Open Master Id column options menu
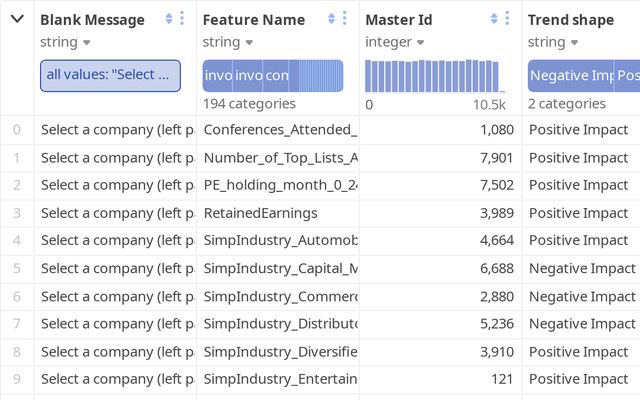 point(508,19)
